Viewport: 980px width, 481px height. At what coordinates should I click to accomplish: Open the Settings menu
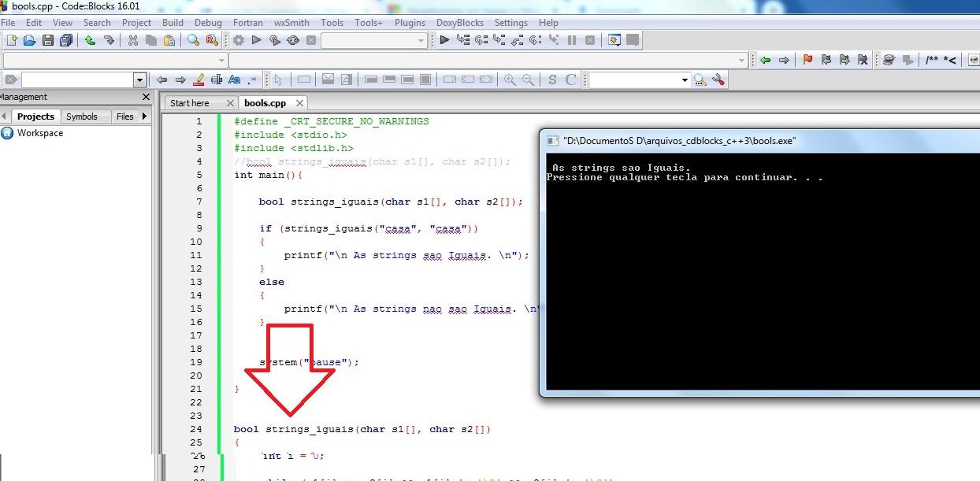511,23
